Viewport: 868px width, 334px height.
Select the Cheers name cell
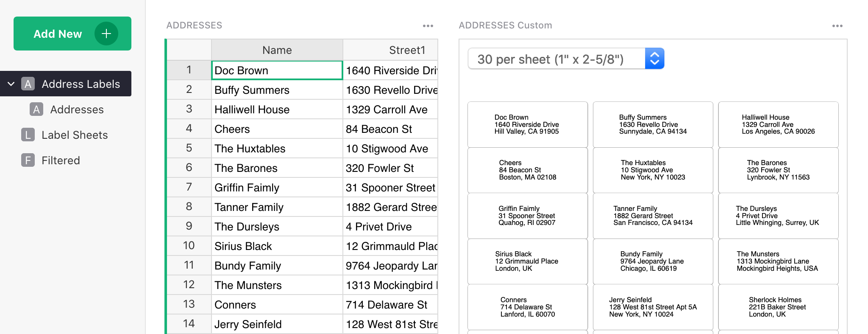click(277, 129)
